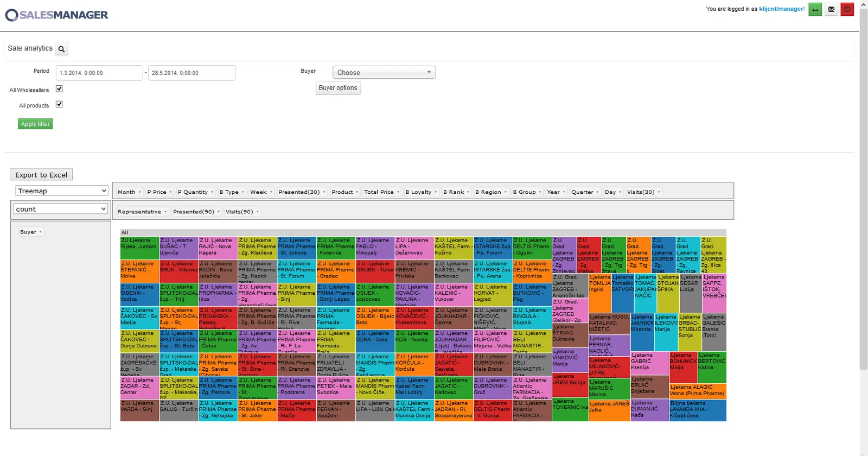Open the Representative field filter arrow

point(165,212)
